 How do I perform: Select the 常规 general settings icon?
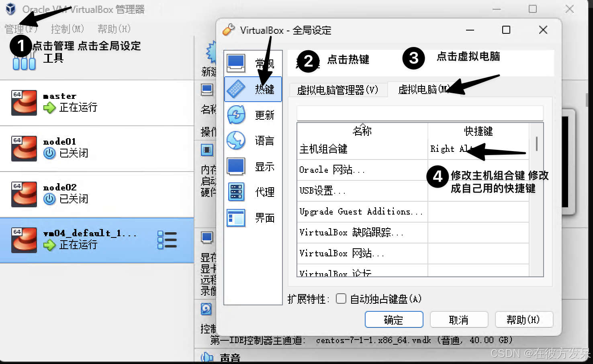[236, 63]
